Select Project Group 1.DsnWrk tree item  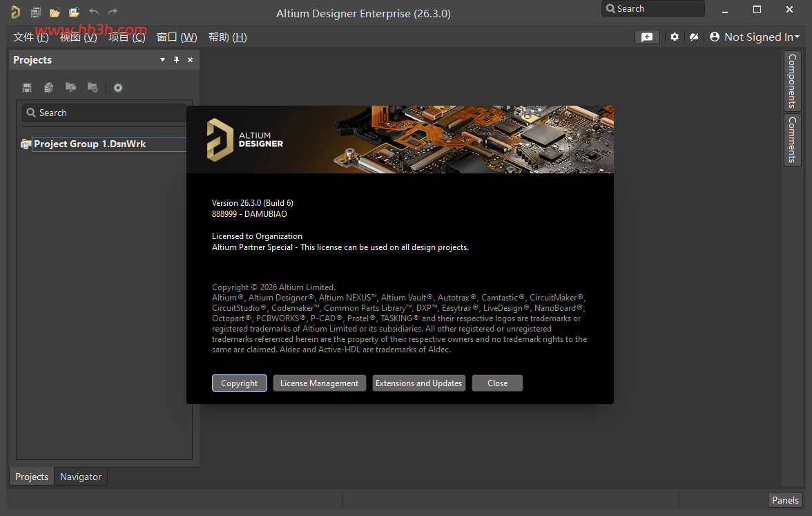90,144
